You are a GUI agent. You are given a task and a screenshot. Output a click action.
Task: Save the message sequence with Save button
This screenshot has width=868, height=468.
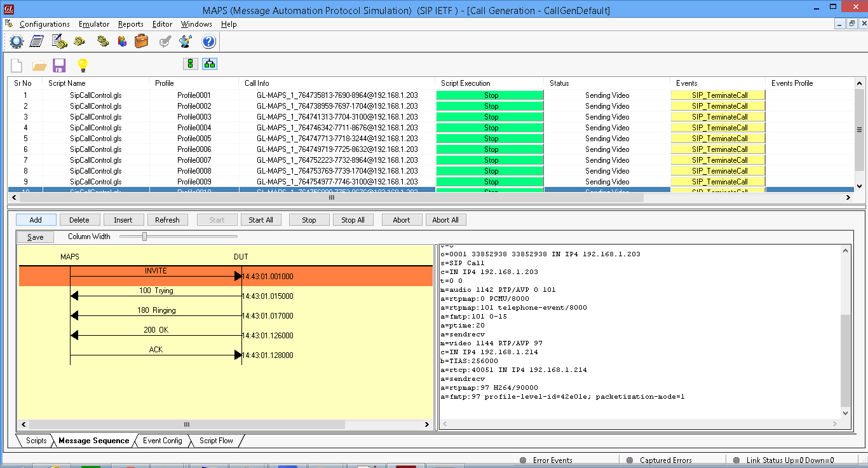pyautogui.click(x=36, y=237)
